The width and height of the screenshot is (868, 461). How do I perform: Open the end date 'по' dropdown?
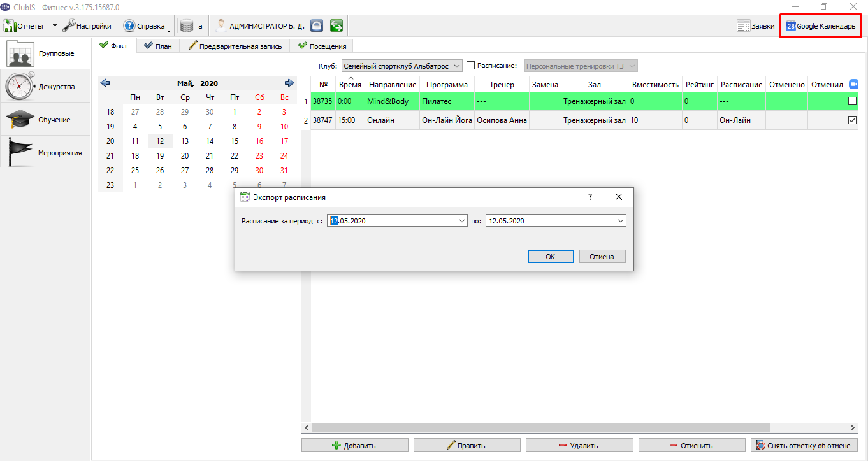621,221
